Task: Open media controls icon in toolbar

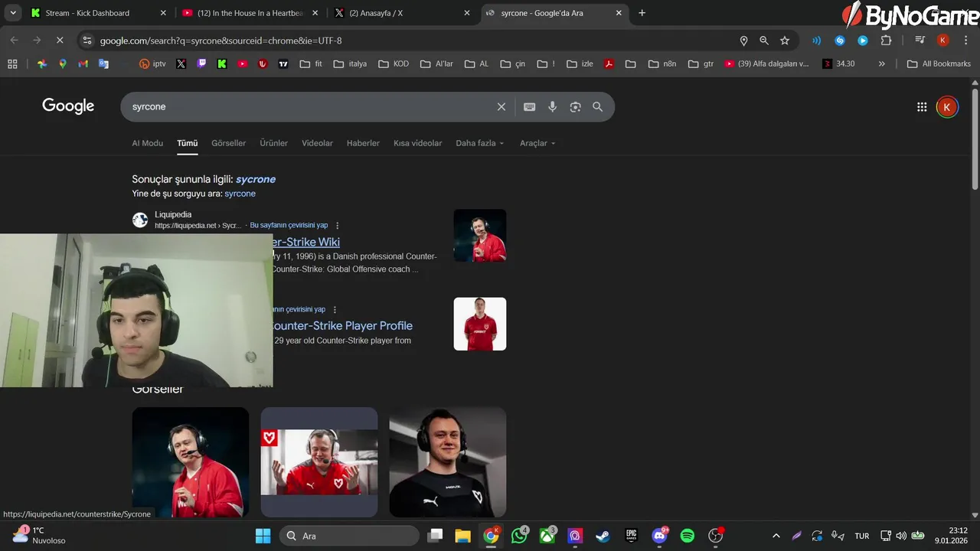Action: [x=920, y=41]
